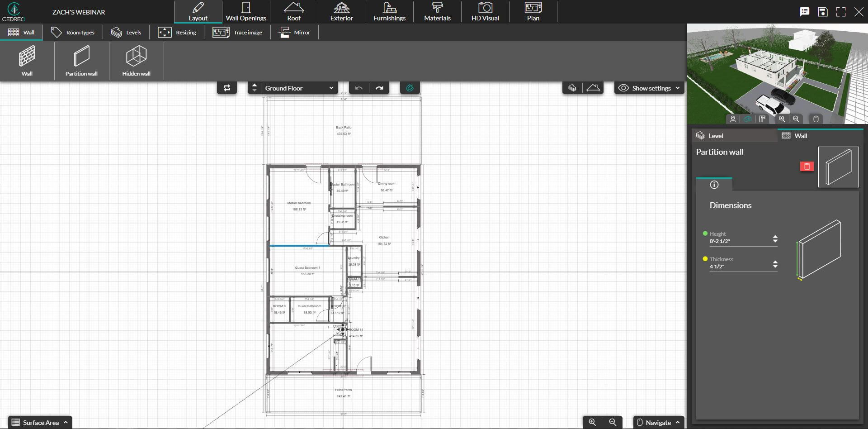
Task: Zoom in on the 3D preview
Action: [x=782, y=119]
